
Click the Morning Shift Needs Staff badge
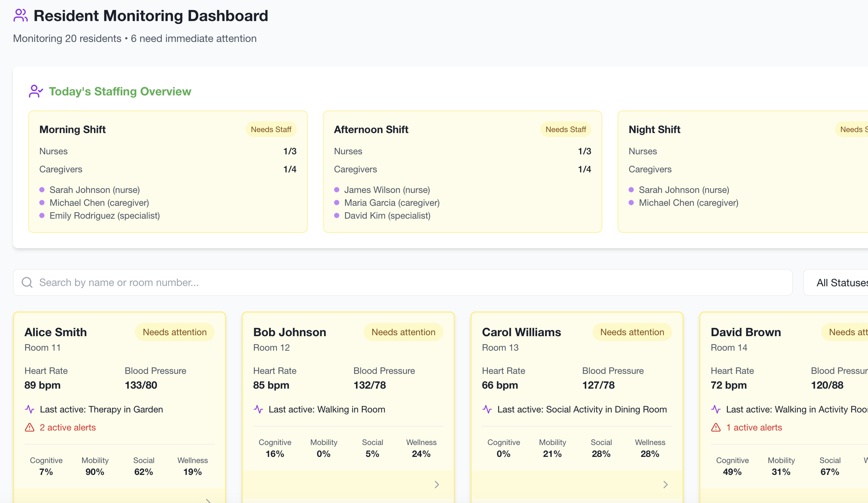coord(271,129)
